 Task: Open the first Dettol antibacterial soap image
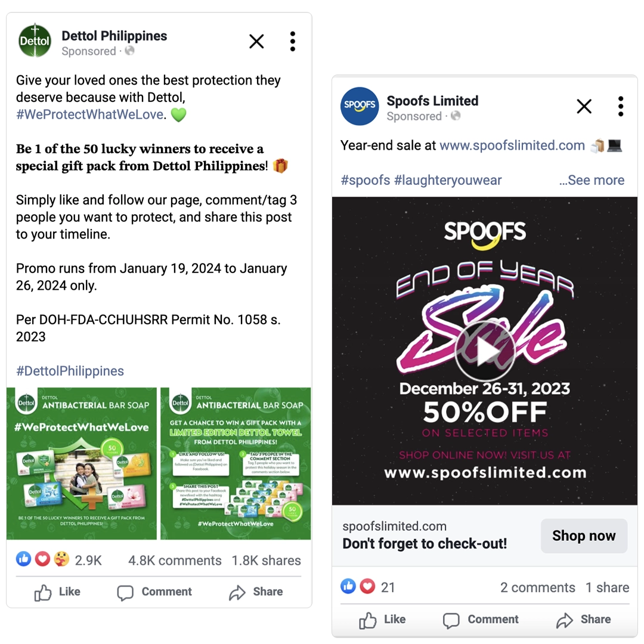[x=82, y=463]
